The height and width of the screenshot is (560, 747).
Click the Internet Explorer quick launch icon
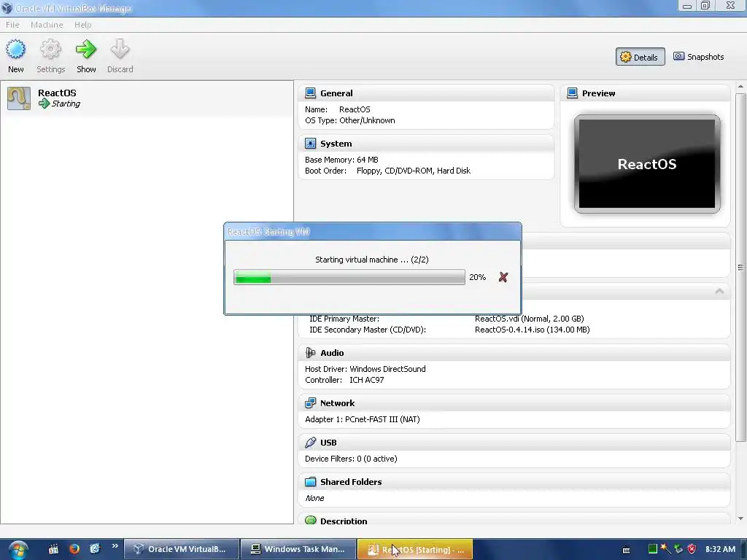(x=95, y=549)
